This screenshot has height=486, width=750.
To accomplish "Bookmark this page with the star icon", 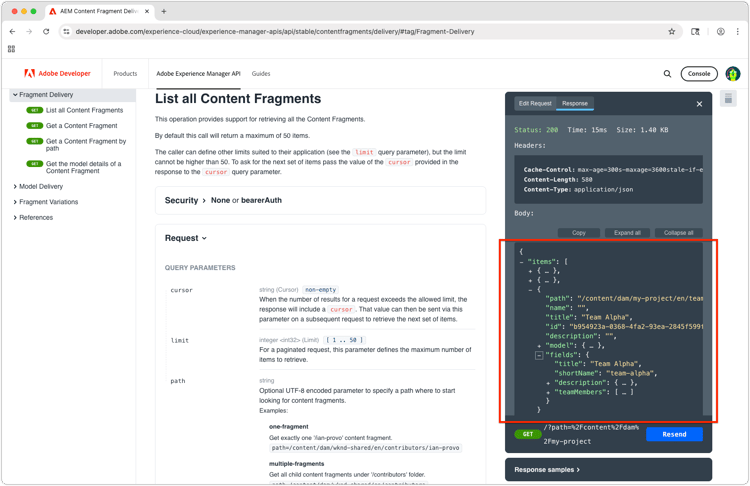I will [x=672, y=32].
